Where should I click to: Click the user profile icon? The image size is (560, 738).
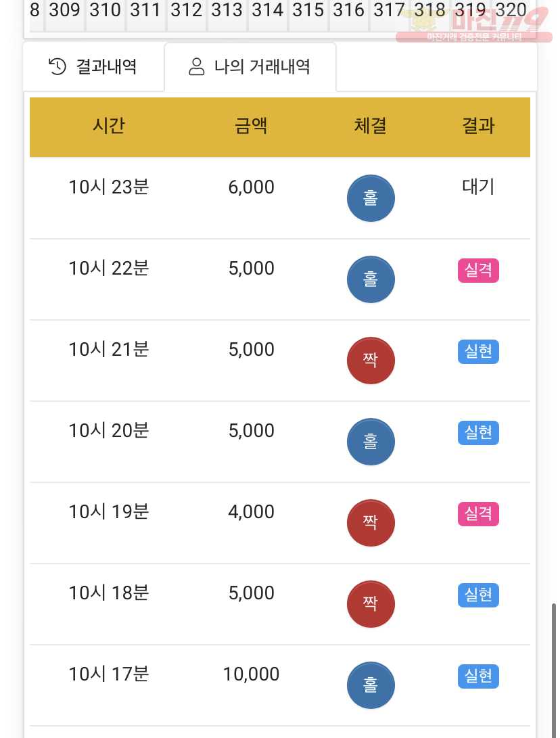[x=196, y=66]
